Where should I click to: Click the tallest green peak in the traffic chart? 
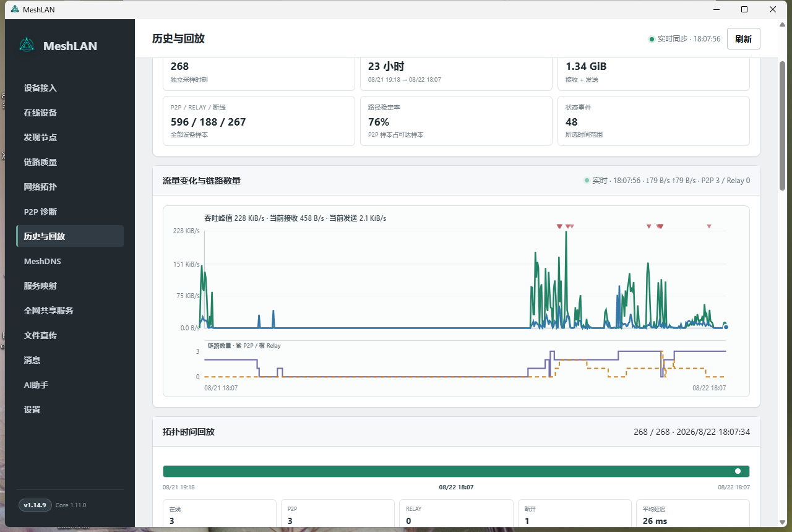[x=566, y=233]
